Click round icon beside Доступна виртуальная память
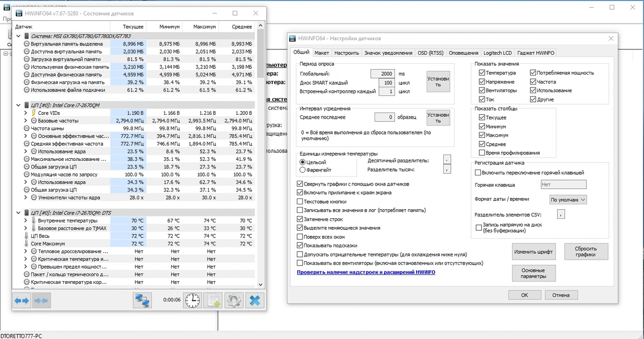 (x=26, y=51)
